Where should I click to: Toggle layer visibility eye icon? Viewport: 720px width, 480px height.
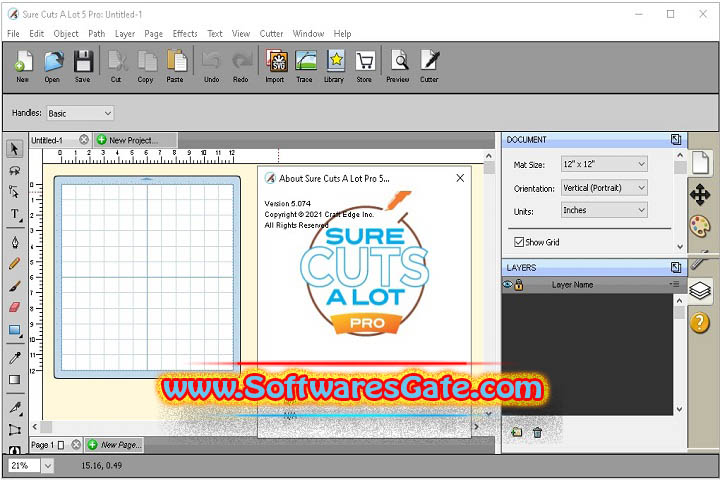[x=507, y=285]
